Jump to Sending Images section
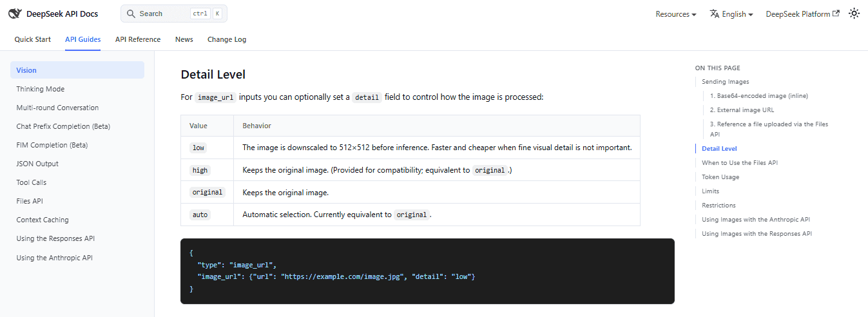Screen dimensions: 868x317 pos(725,82)
